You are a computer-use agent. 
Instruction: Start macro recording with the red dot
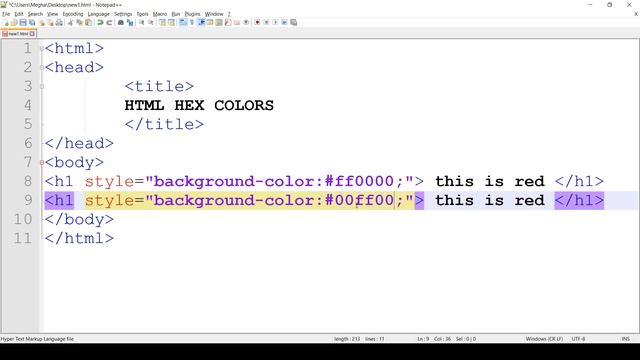257,22
